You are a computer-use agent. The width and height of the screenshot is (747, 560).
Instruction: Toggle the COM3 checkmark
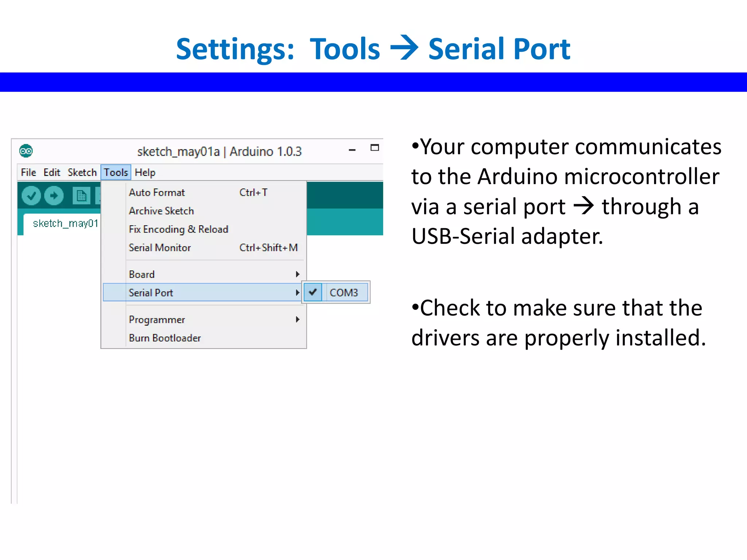(x=313, y=292)
